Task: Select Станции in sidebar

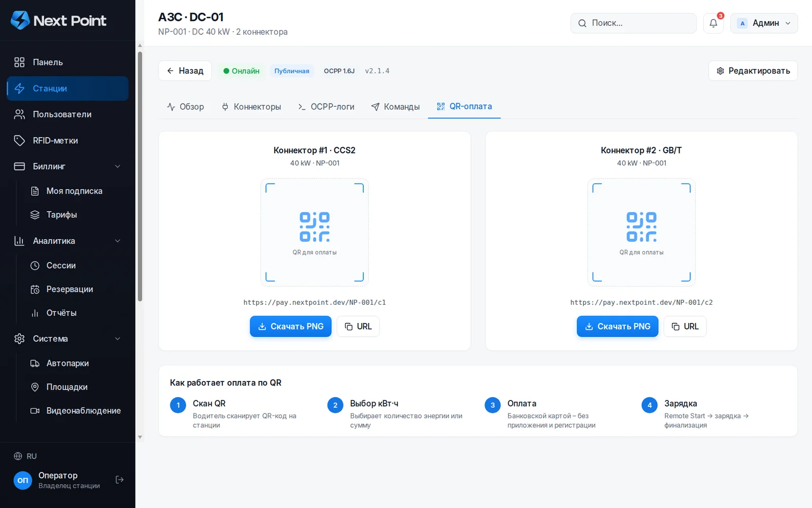Action: pyautogui.click(x=67, y=88)
